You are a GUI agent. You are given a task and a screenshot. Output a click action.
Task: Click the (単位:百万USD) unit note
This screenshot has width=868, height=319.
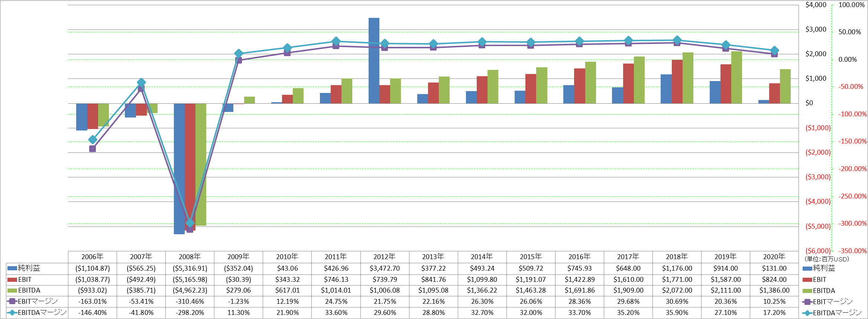click(x=827, y=259)
